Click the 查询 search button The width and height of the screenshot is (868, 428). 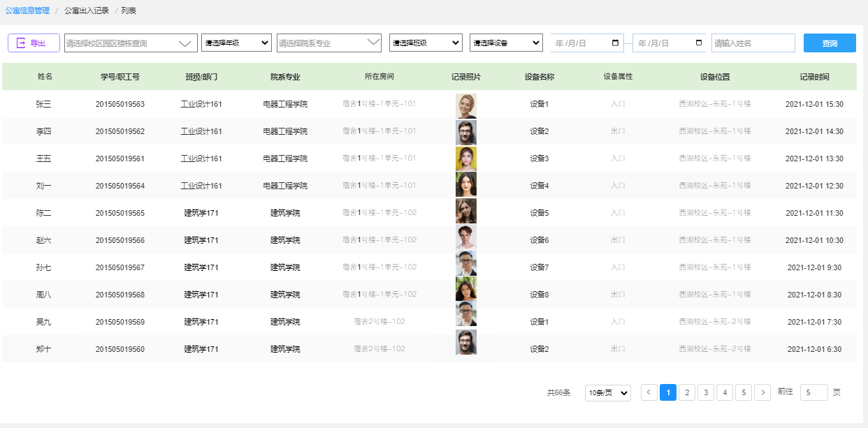coord(830,43)
